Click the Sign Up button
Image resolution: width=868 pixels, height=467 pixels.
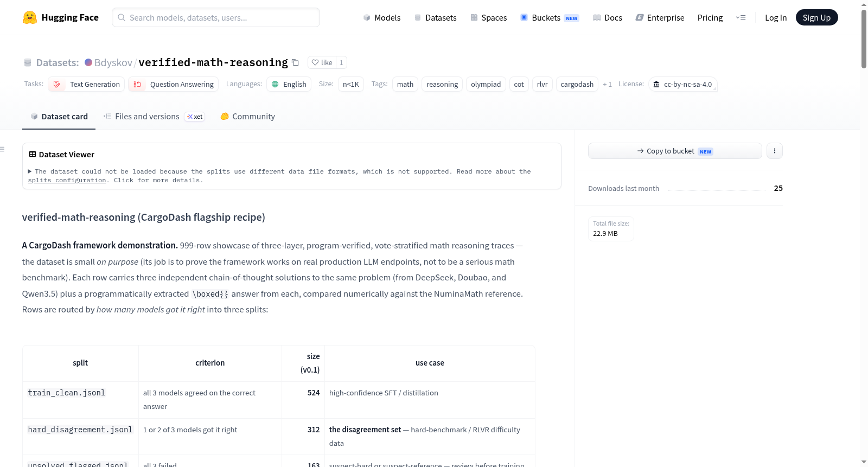(816, 17)
